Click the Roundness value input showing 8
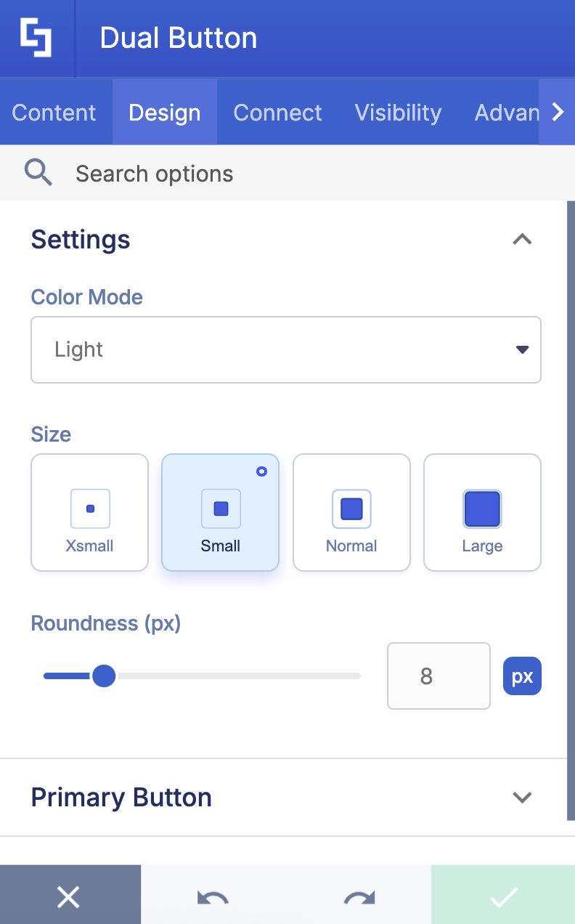The height and width of the screenshot is (924, 575). click(x=439, y=676)
